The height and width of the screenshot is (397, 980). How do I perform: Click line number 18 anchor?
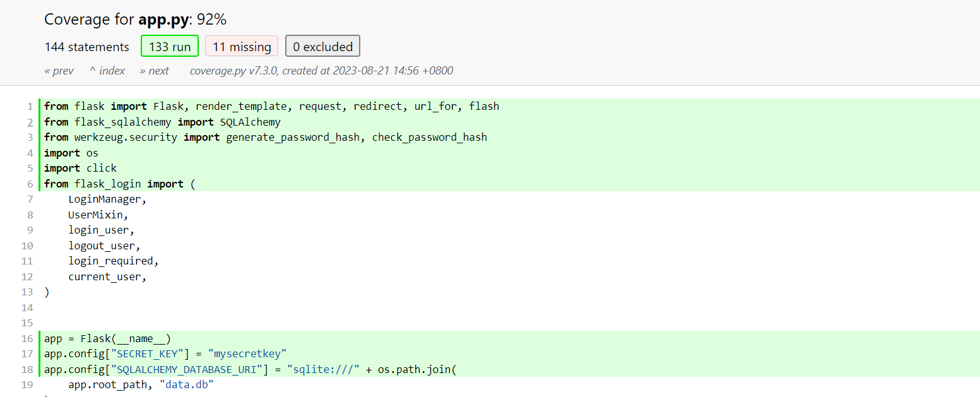[27, 369]
